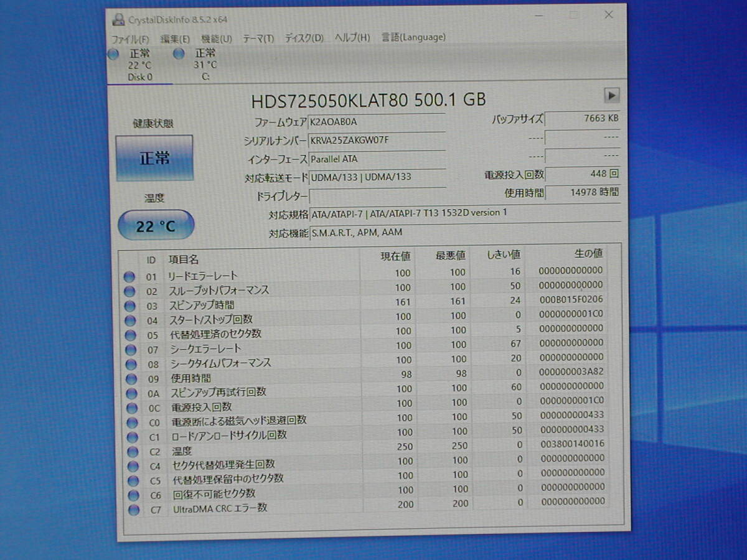Click the スピンアップ時間 row label

(x=202, y=306)
